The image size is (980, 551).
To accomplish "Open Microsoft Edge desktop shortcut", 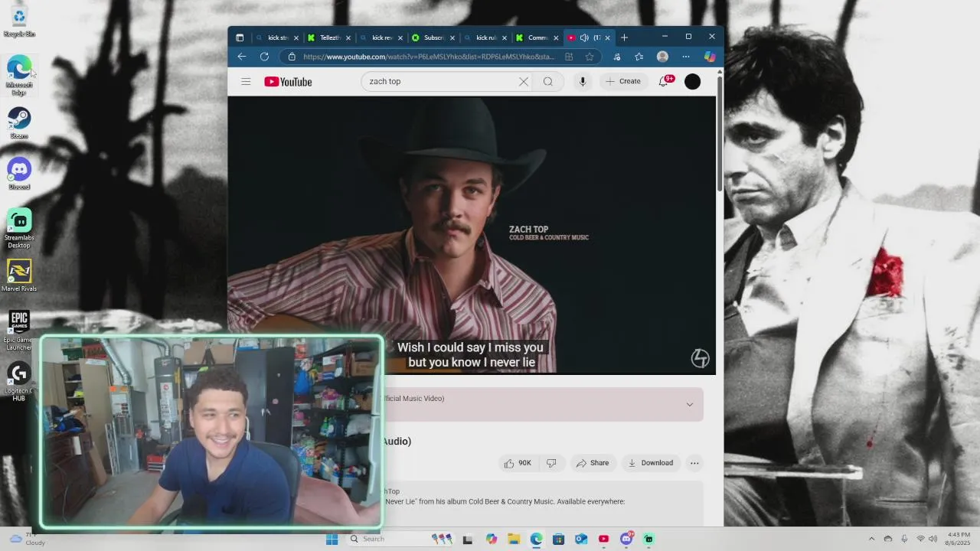I will coord(19,74).
